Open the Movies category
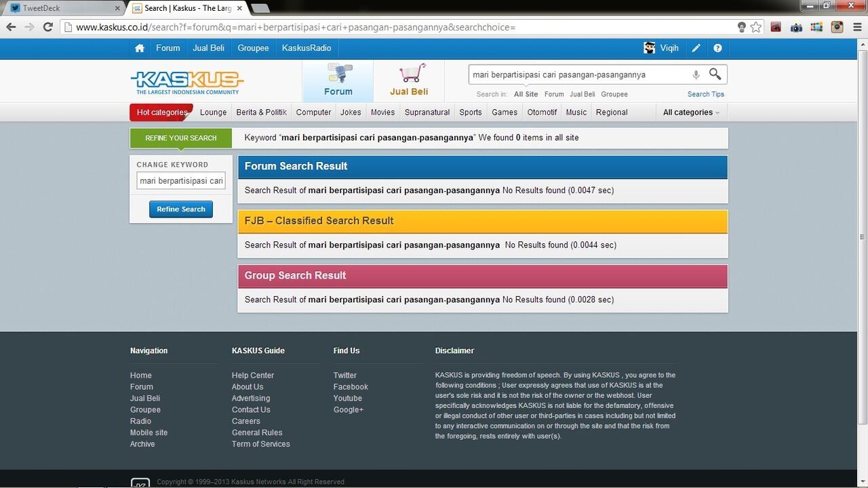This screenshot has width=868, height=488. coord(382,113)
